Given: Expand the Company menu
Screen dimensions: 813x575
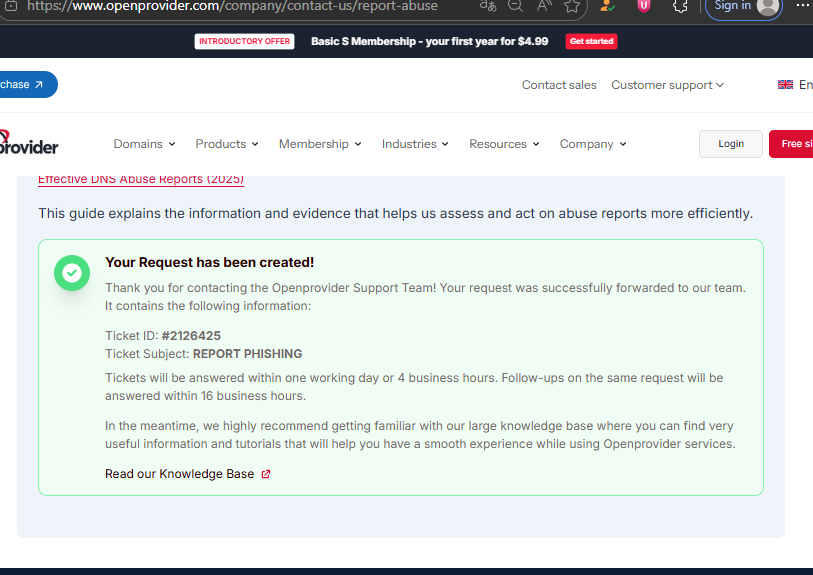Looking at the screenshot, I should tap(593, 144).
